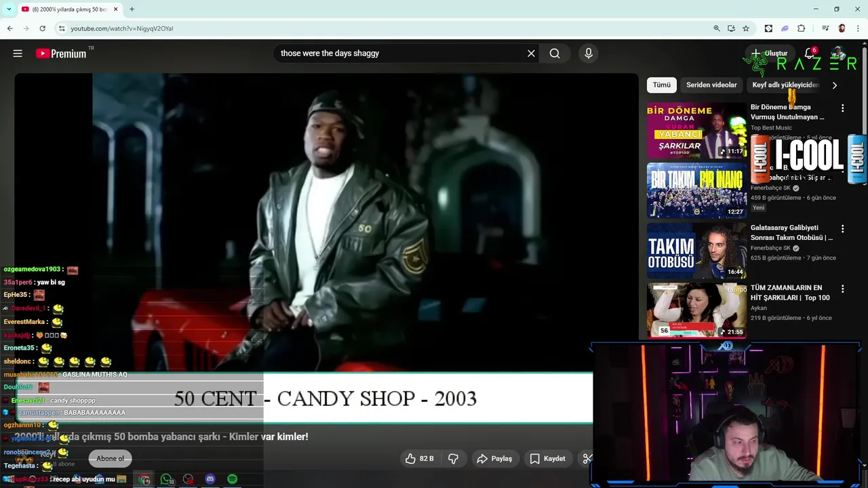Open the YouTube guide hamburger menu
The image size is (868, 488).
click(x=18, y=54)
